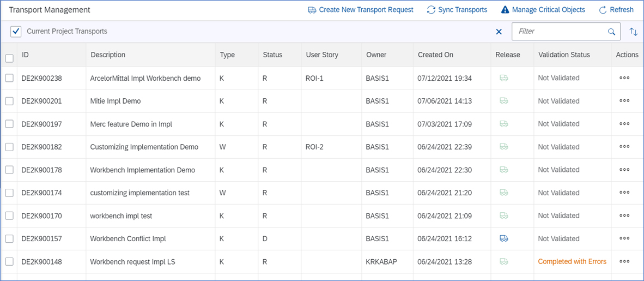Uncheck Current Project Transports checkbox
Image resolution: width=644 pixels, height=281 pixels.
16,32
